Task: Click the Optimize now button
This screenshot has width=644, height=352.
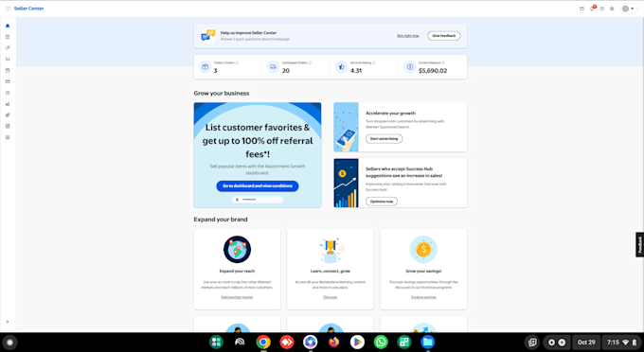Action: coord(382,202)
